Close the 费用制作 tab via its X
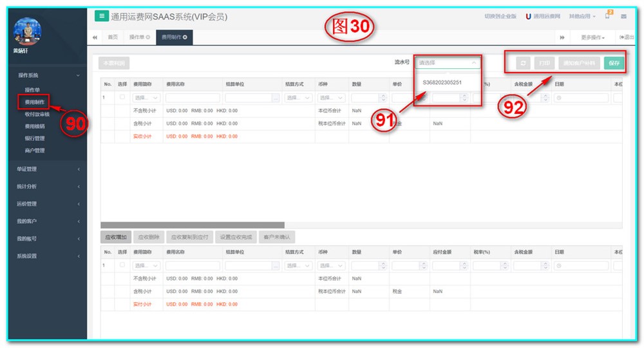 pos(185,37)
